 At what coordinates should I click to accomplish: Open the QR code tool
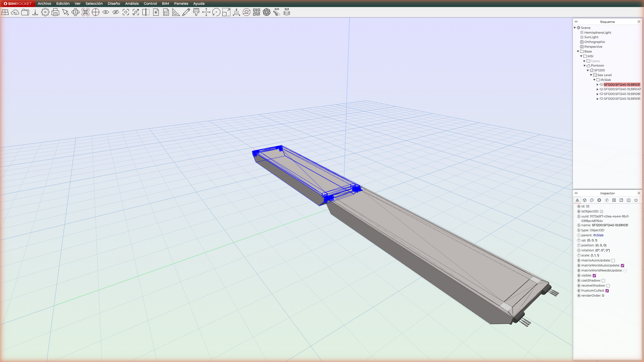click(257, 12)
